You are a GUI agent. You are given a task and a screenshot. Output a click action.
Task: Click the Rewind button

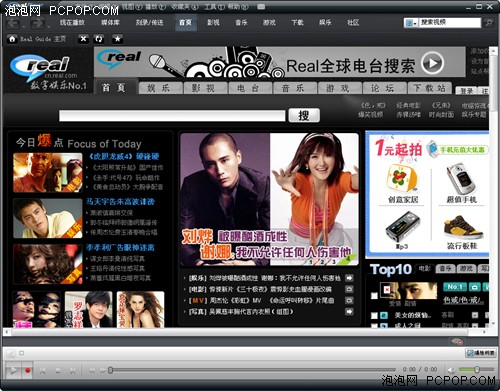click(92, 371)
